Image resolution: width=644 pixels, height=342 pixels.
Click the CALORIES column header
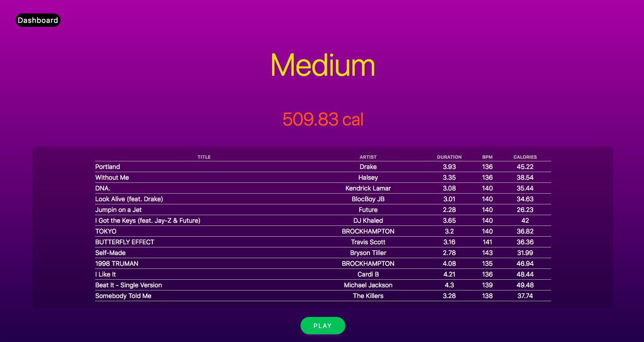point(525,157)
